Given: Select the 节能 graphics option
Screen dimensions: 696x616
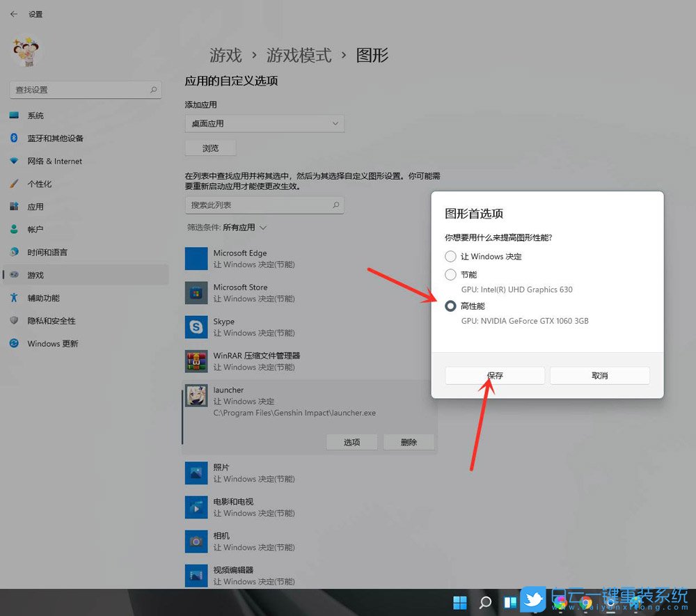Looking at the screenshot, I should tap(450, 275).
